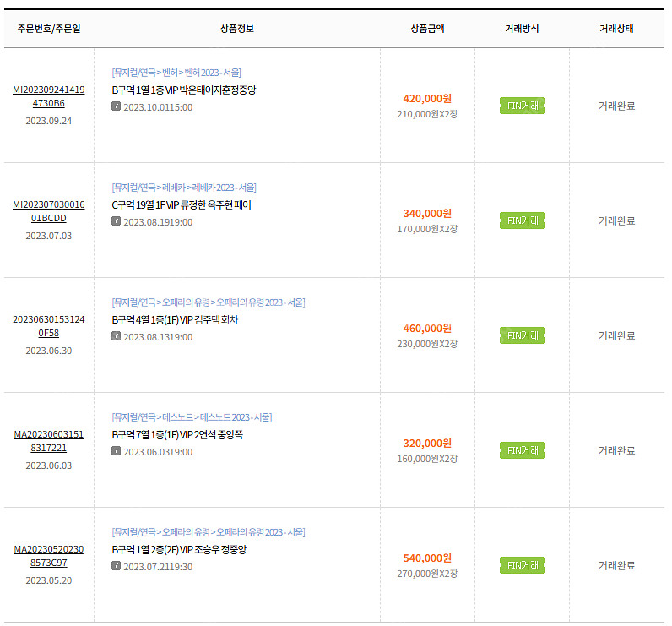This screenshot has width=672, height=626.
Task: Click the 270,000원X2장 unit price
Action: [x=427, y=574]
